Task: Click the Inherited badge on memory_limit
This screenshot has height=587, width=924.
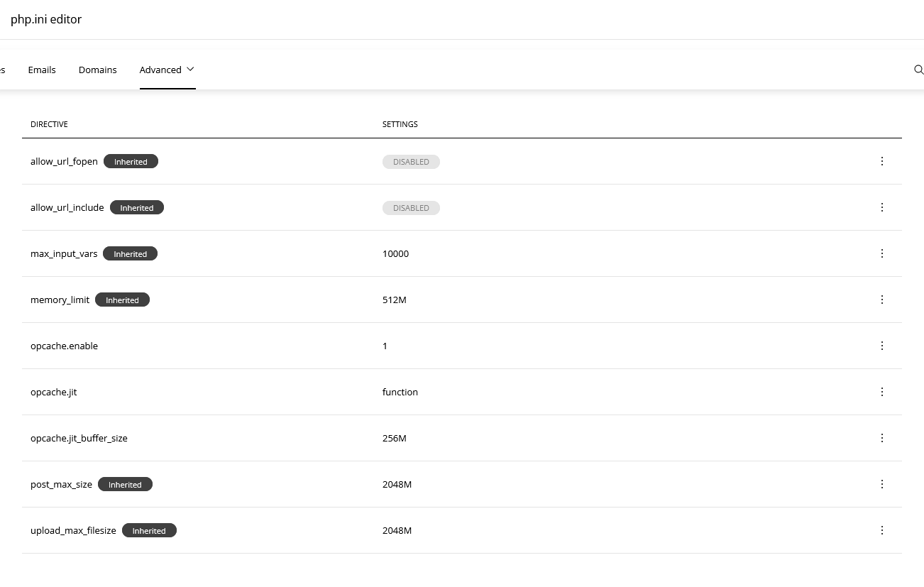Action: (122, 300)
